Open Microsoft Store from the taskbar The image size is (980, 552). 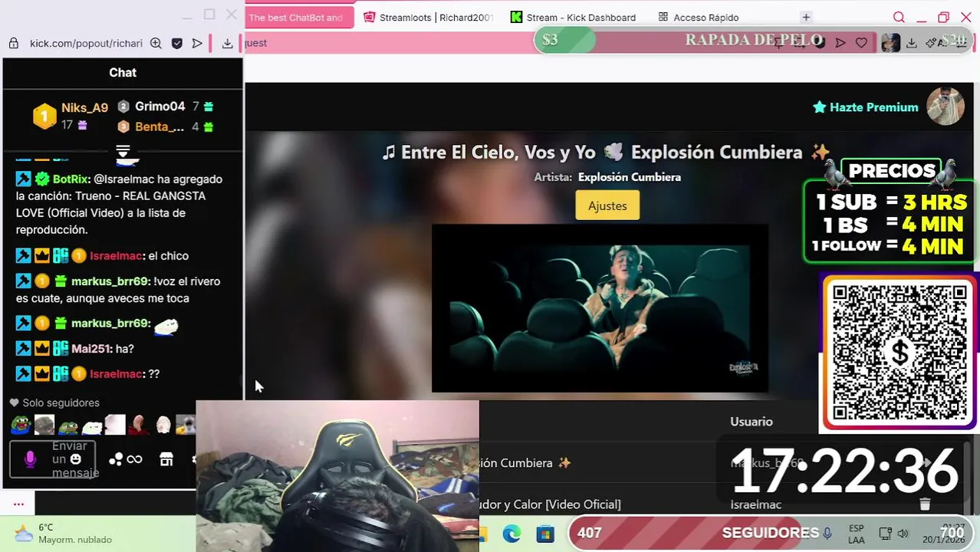coord(545,534)
